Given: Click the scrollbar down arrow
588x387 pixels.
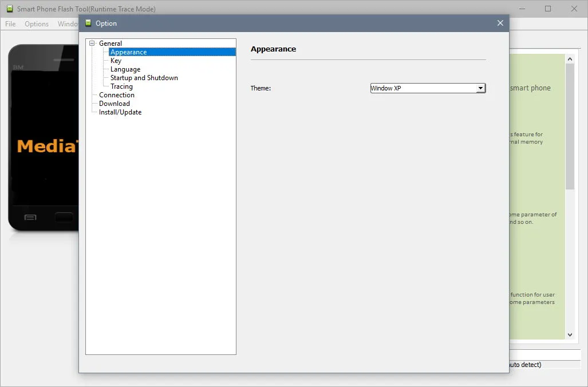Looking at the screenshot, I should [570, 335].
